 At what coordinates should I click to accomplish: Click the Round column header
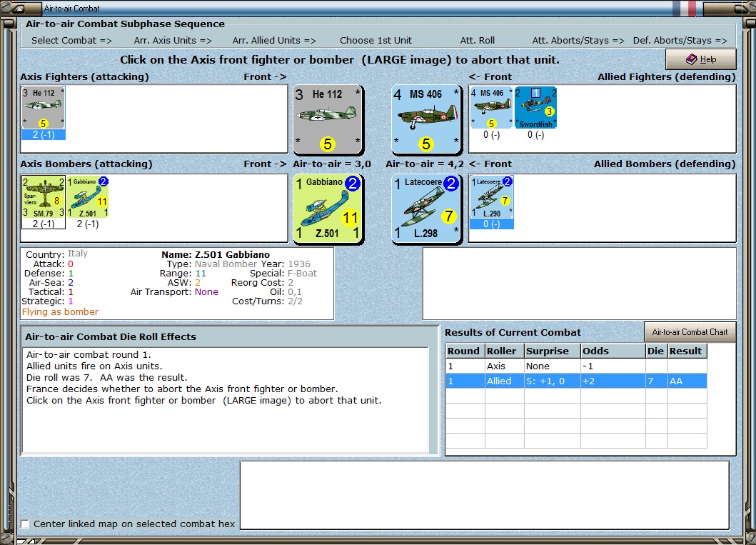pyautogui.click(x=465, y=351)
